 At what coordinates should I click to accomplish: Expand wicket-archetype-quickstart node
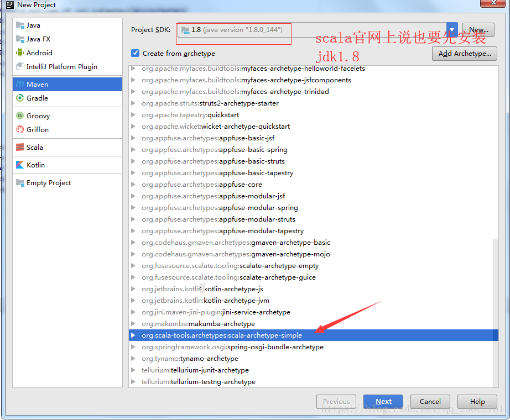pos(133,127)
